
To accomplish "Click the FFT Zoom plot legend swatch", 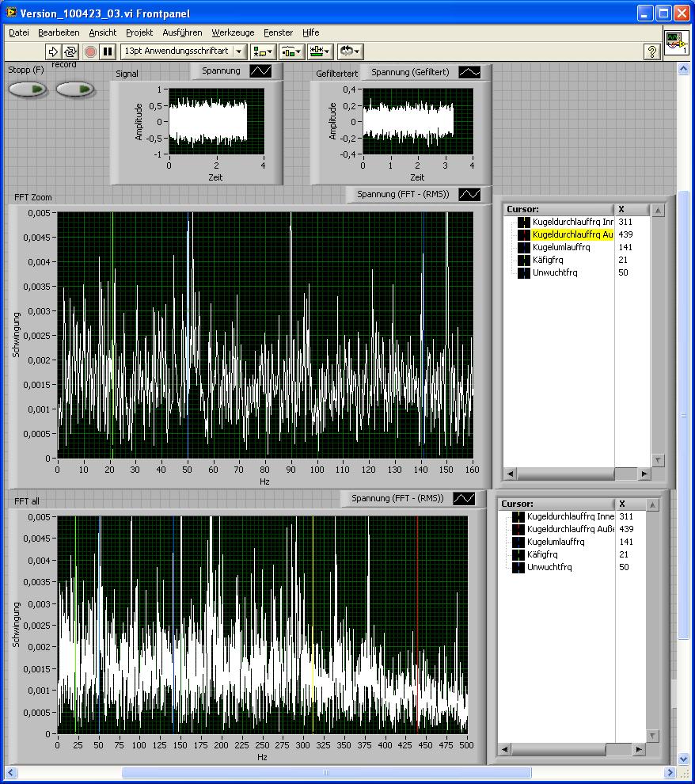I will tap(469, 194).
